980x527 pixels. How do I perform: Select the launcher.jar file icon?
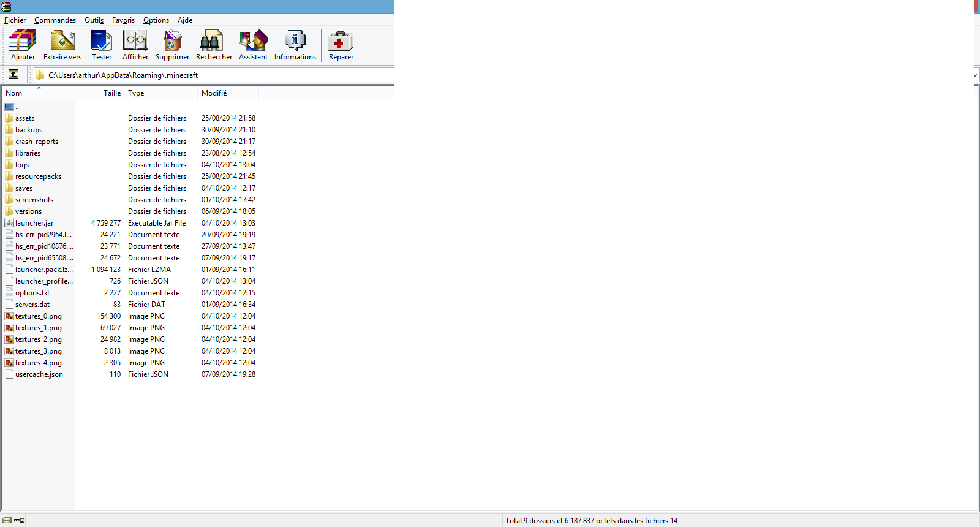[x=9, y=222]
